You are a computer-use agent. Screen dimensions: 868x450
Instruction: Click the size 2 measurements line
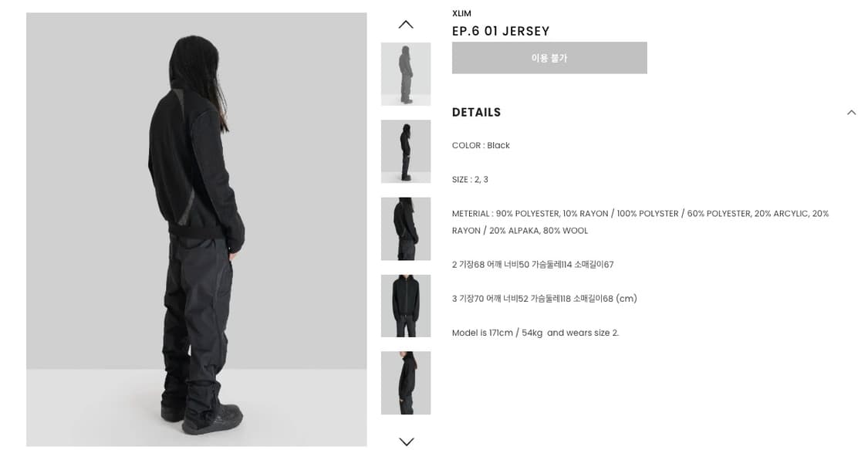click(x=532, y=265)
